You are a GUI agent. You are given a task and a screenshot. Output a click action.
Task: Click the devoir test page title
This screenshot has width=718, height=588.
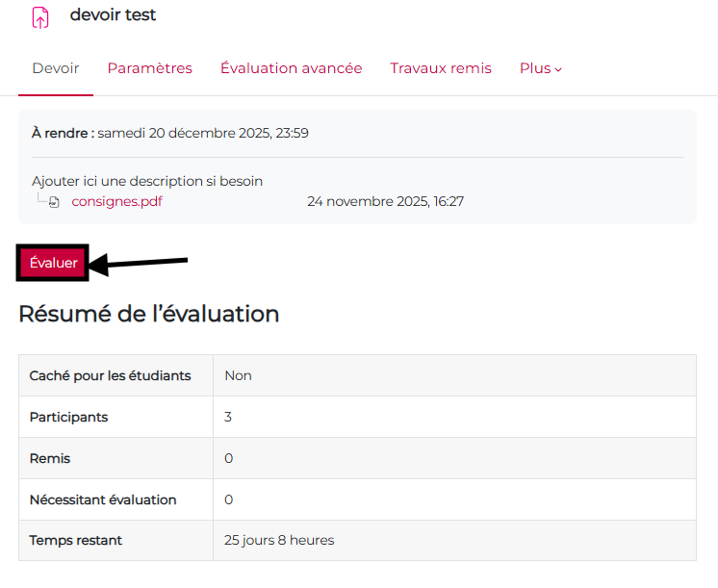click(x=113, y=15)
